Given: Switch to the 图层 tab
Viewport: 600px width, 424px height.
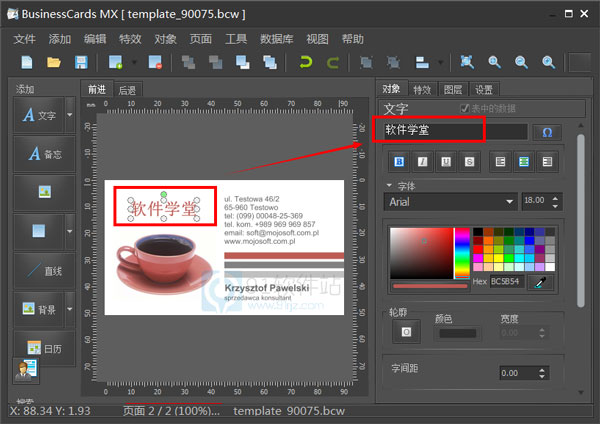Looking at the screenshot, I should (453, 89).
